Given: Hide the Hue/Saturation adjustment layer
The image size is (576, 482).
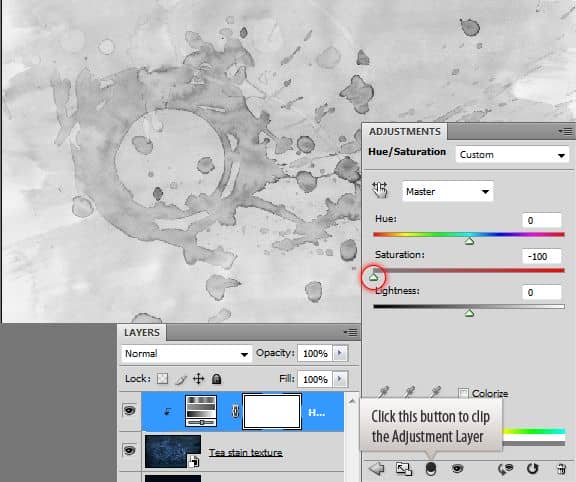Looking at the screenshot, I should [129, 410].
